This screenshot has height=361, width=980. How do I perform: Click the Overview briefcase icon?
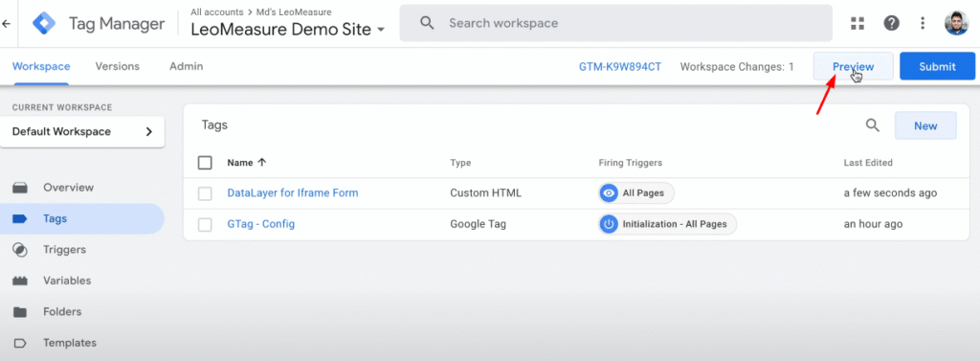(20, 188)
